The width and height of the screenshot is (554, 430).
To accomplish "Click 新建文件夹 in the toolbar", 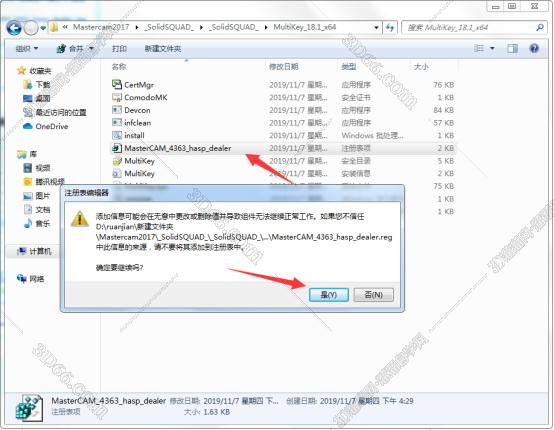I will 163,48.
